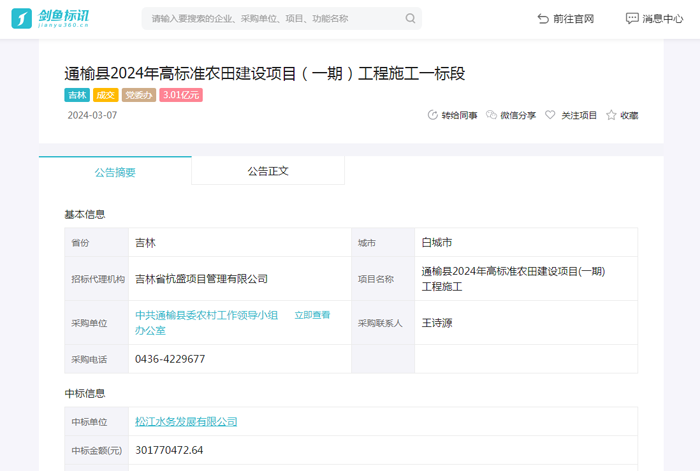This screenshot has width=700, height=471.
Task: Click the 收藏 star icon
Action: pyautogui.click(x=611, y=115)
